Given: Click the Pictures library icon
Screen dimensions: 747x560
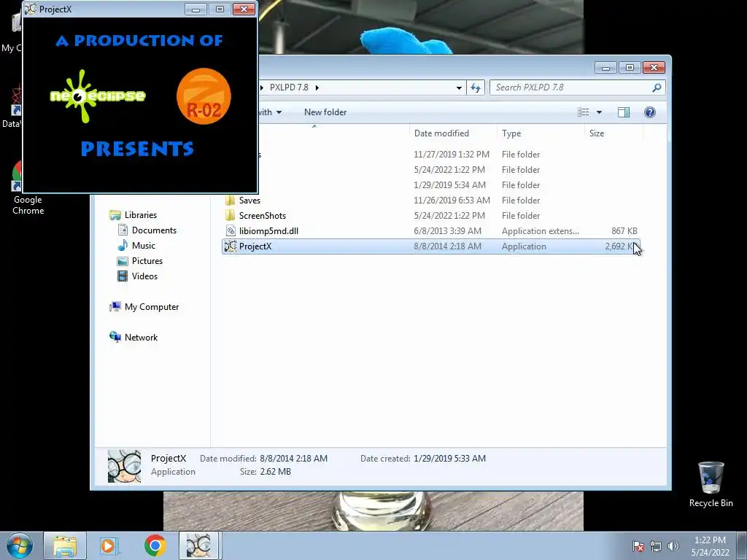Looking at the screenshot, I should (x=123, y=261).
